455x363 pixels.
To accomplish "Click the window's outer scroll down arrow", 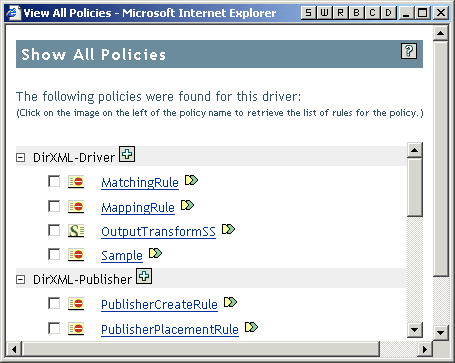I will click(441, 332).
